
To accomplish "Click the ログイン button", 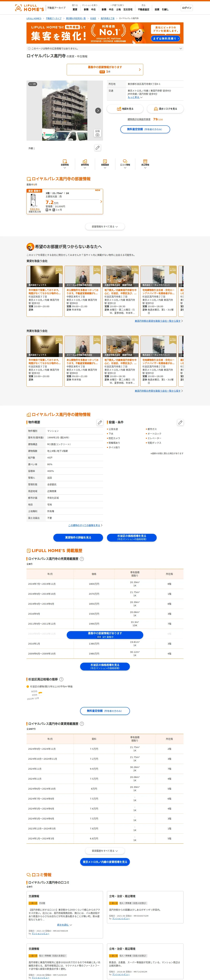I will pyautogui.click(x=187, y=8).
